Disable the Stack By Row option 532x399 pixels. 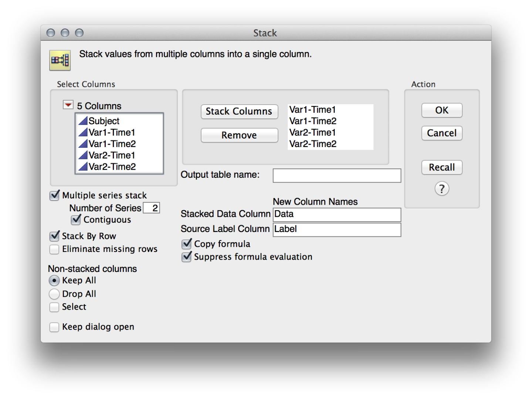click(x=54, y=236)
